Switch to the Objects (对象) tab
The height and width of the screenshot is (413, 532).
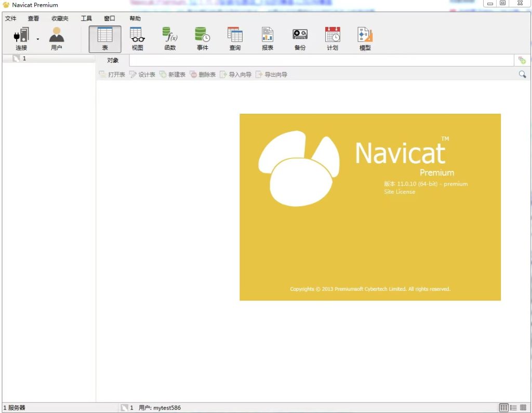coord(113,60)
